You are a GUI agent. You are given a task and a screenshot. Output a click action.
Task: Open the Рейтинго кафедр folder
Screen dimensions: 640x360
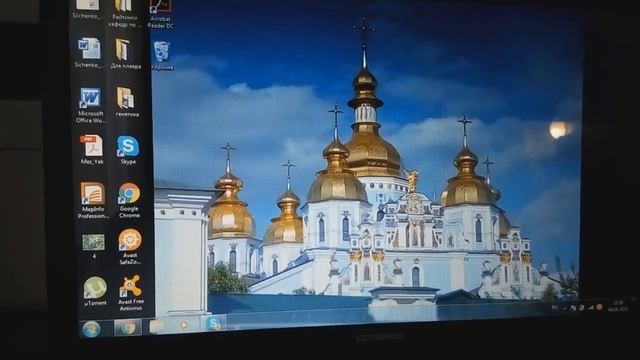(124, 13)
